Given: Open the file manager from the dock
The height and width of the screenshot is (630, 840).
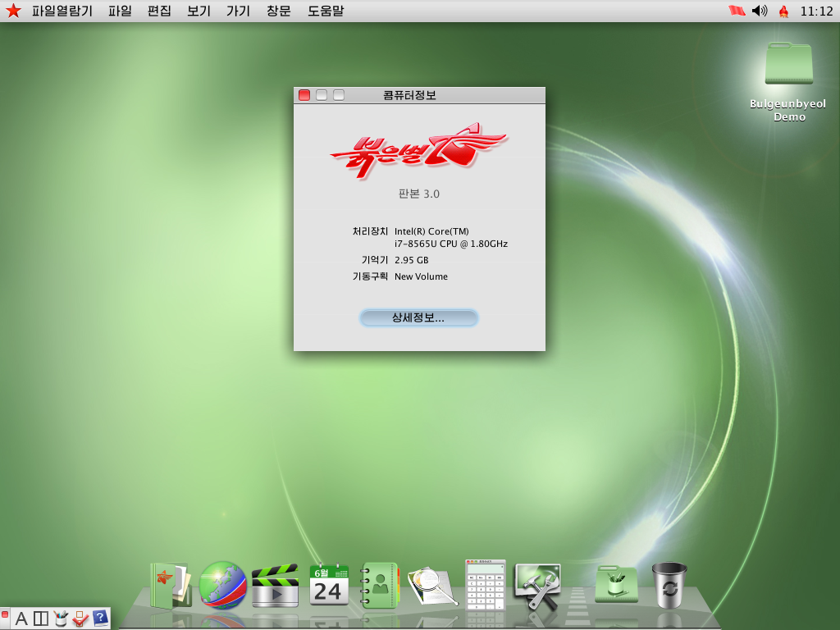Looking at the screenshot, I should point(171,585).
